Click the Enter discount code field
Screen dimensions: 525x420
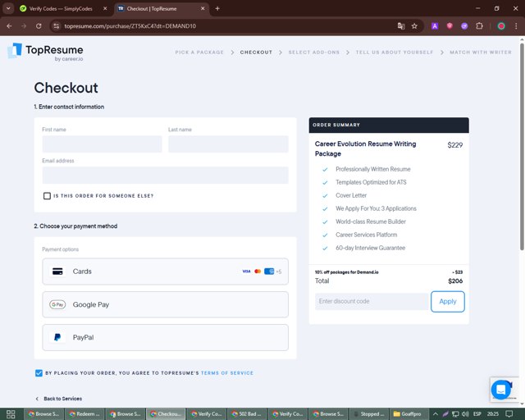(372, 301)
